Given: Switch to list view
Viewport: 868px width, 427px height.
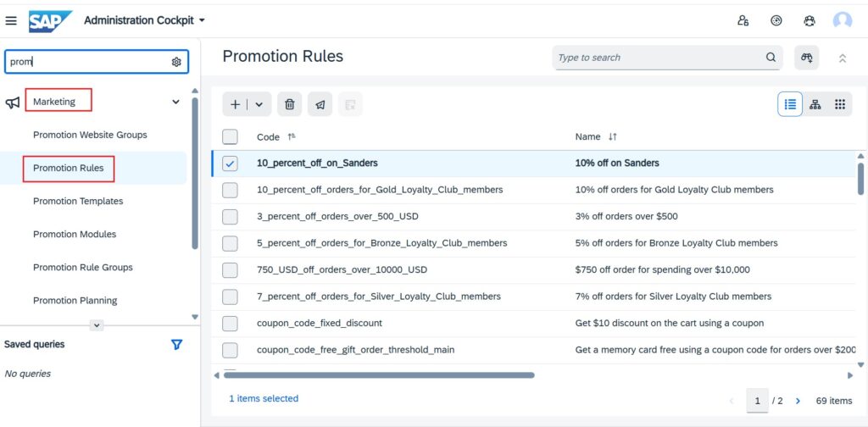Looking at the screenshot, I should coord(790,104).
